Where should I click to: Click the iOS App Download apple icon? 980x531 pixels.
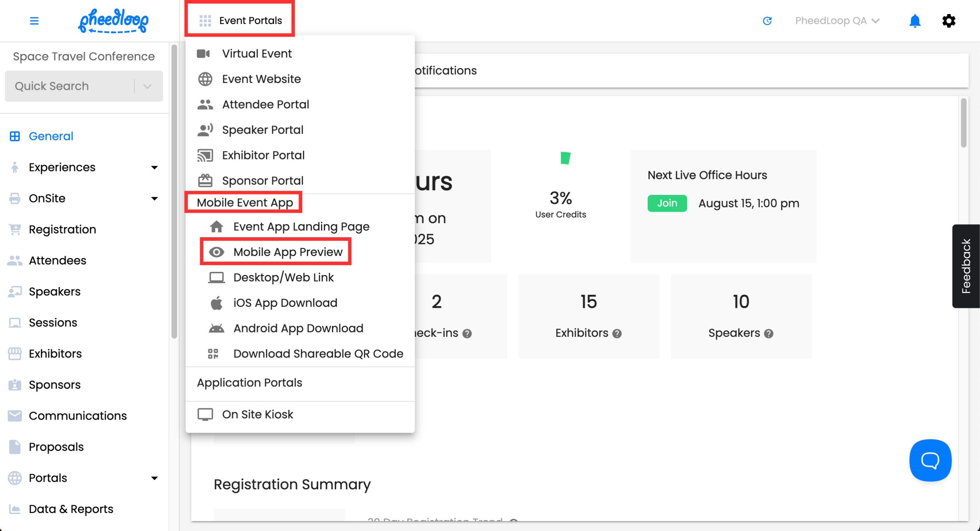(x=216, y=303)
